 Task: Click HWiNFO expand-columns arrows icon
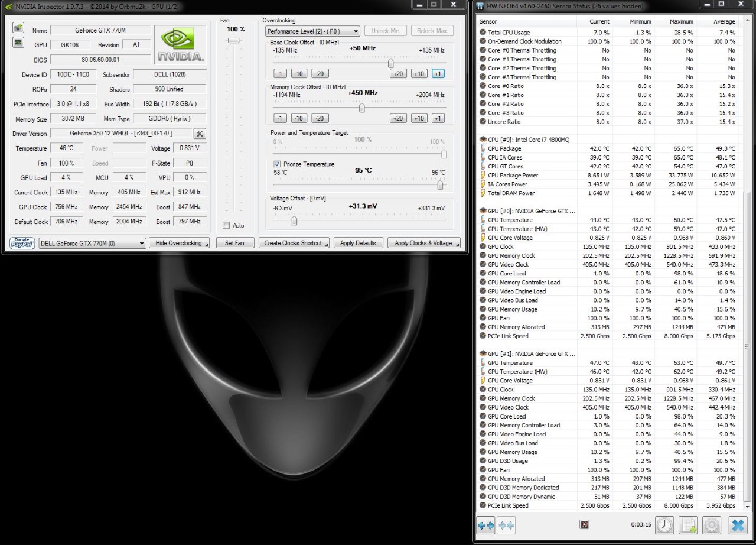(485, 524)
